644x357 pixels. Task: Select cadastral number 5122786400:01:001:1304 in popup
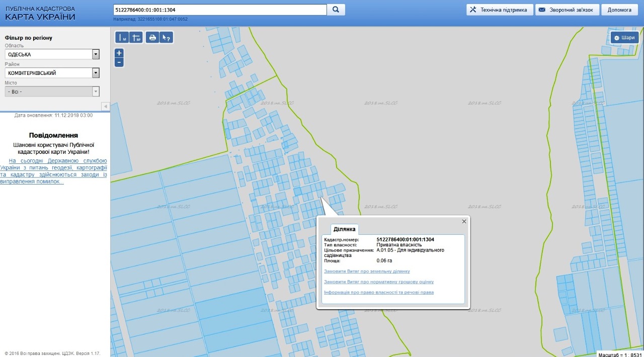click(405, 239)
